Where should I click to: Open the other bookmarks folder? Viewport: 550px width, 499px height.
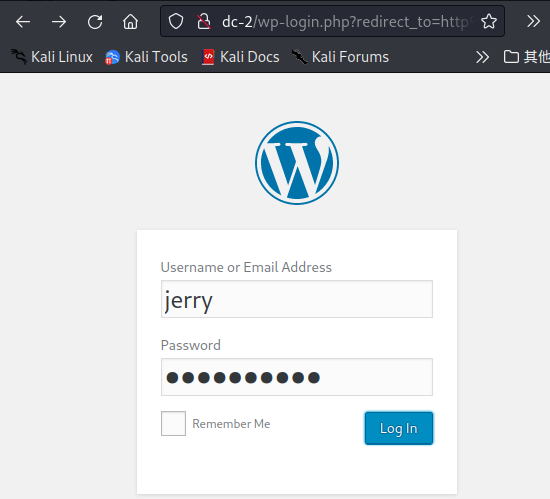click(x=526, y=57)
